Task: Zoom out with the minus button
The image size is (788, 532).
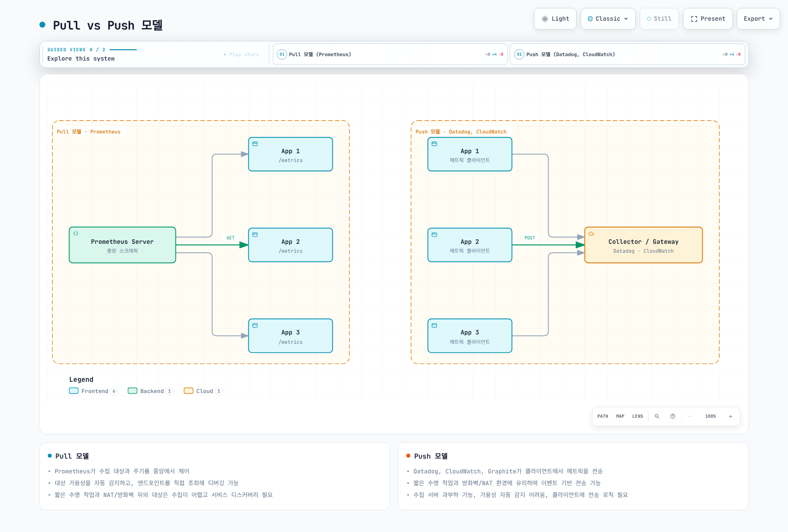Action: pos(690,416)
